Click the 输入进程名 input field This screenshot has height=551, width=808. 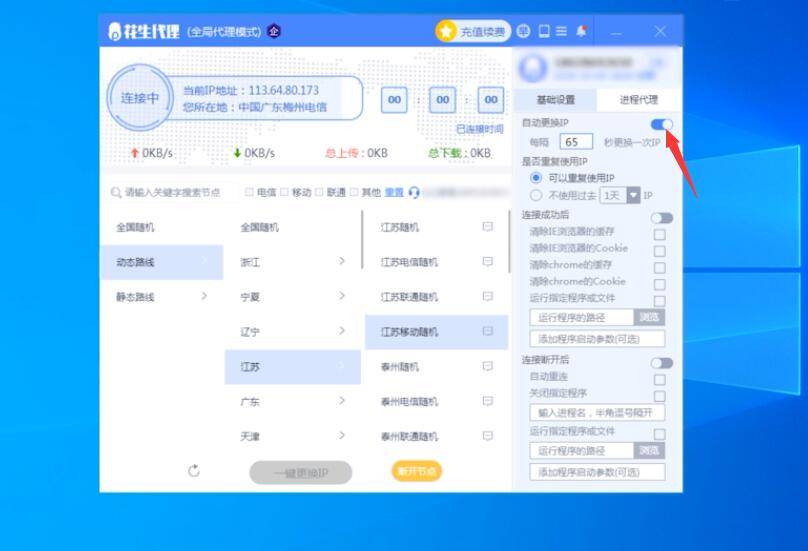[597, 413]
